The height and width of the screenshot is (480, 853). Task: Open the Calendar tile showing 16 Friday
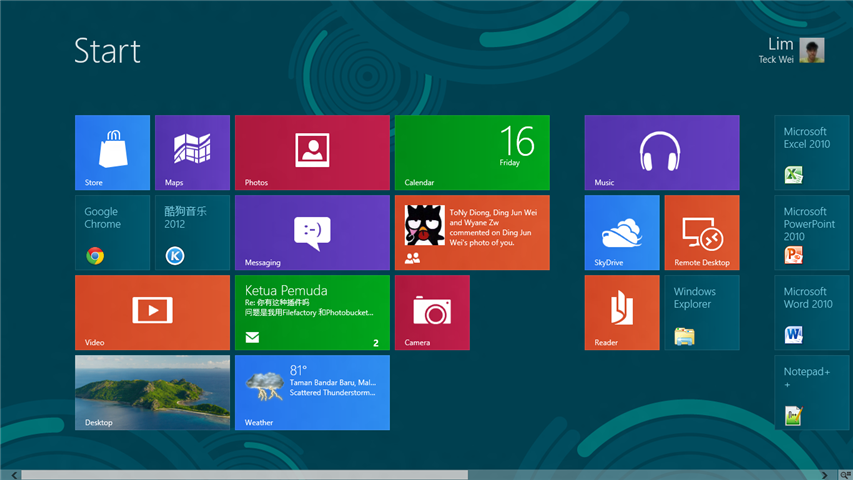point(472,152)
